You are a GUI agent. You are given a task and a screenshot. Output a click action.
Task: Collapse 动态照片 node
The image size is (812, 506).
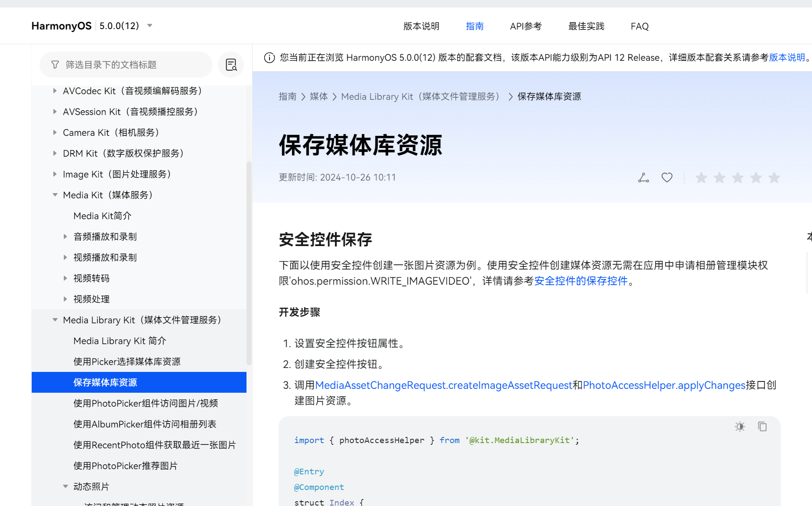(65, 486)
